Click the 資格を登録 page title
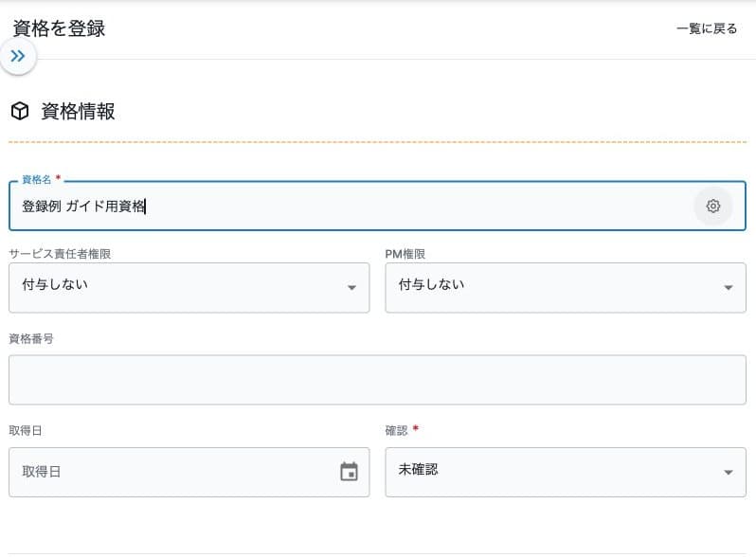This screenshot has width=756, height=558. [x=59, y=28]
